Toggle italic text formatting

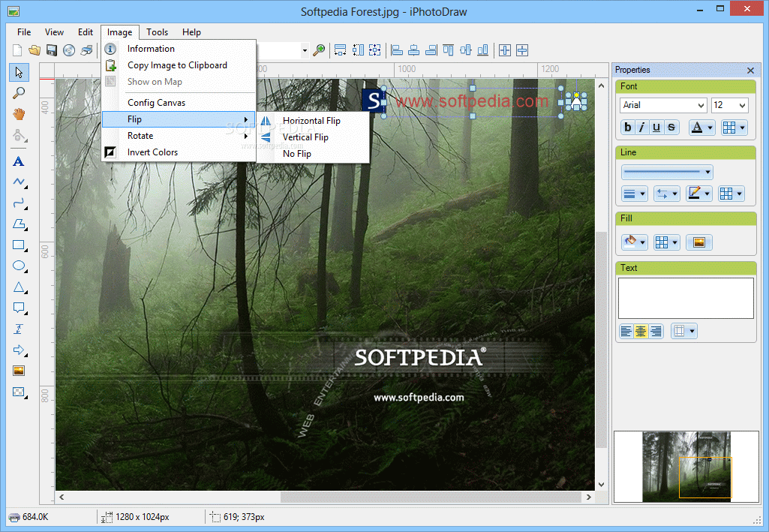point(641,128)
